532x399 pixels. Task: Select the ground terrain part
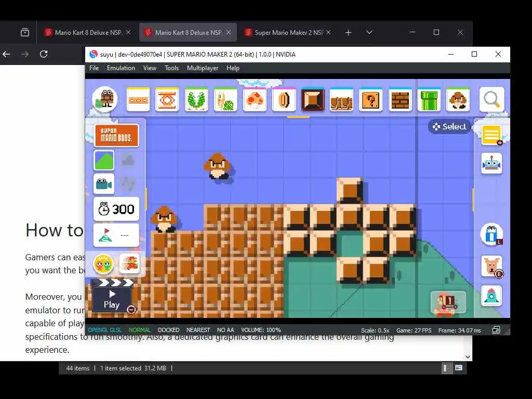coord(342,100)
